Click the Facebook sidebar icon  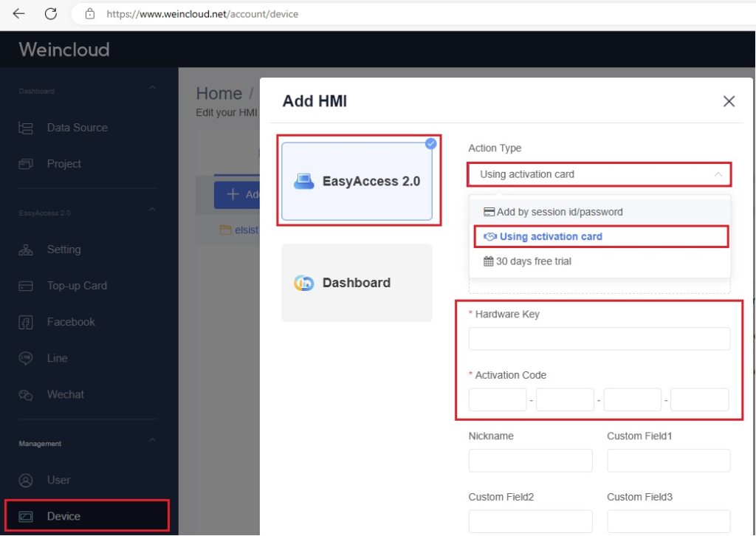(26, 322)
